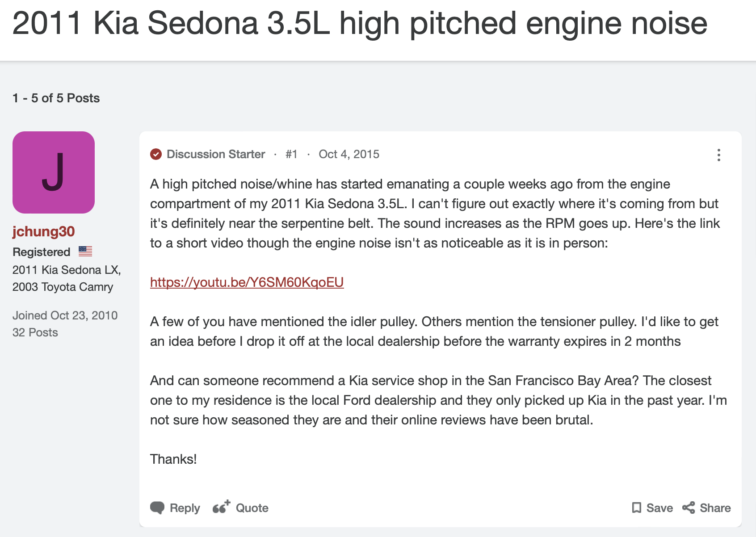Viewport: 756px width, 537px height.
Task: Click the #1 post number permalink
Action: 291,155
